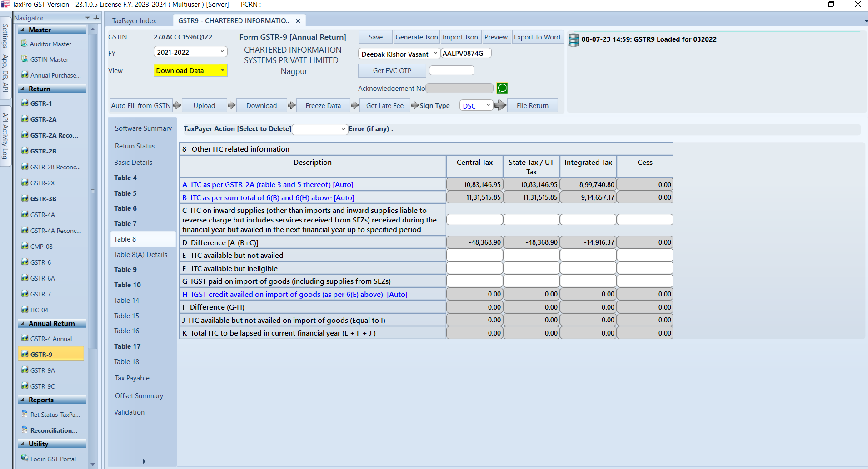This screenshot has width=868, height=469.
Task: Open the Offset Summary section
Action: [x=139, y=396]
